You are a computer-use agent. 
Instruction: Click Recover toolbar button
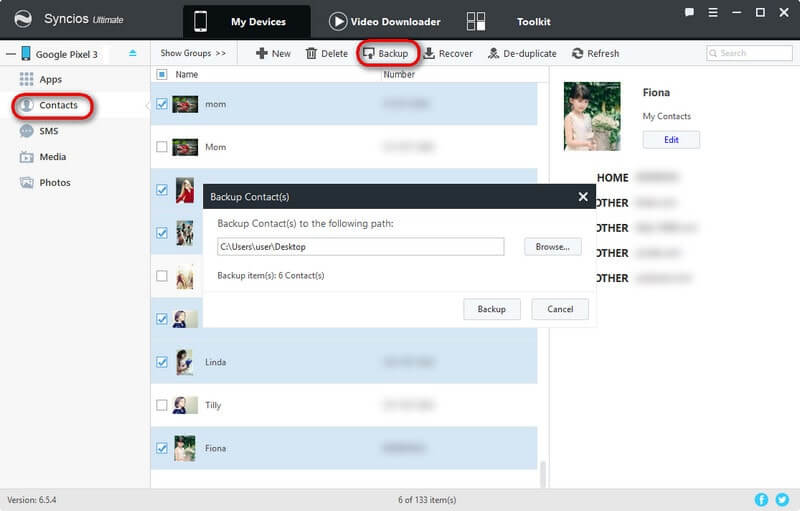point(448,53)
